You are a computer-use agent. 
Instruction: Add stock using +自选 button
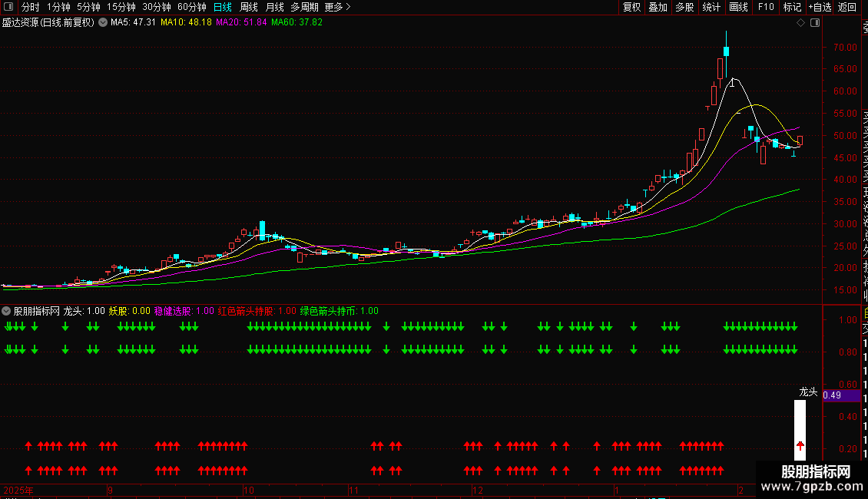coord(820,7)
